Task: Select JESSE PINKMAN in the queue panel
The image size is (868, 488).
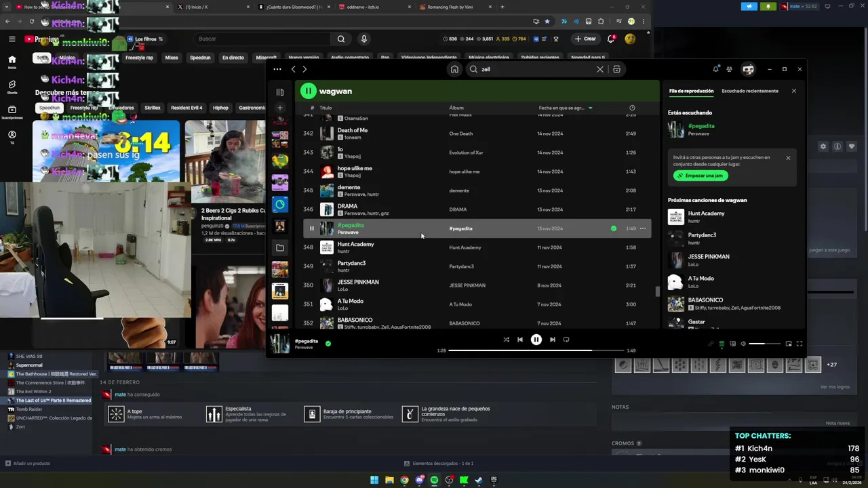Action: [x=732, y=260]
